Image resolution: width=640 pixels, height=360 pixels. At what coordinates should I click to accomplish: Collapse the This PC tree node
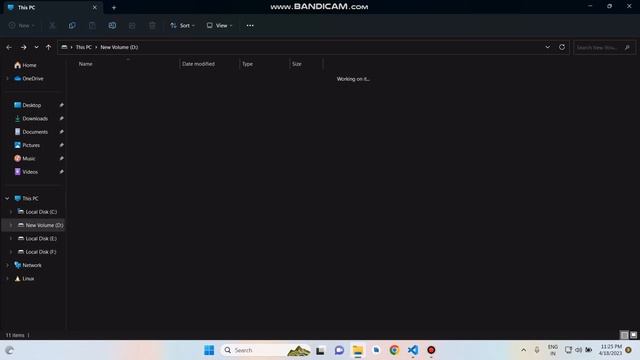coord(7,198)
